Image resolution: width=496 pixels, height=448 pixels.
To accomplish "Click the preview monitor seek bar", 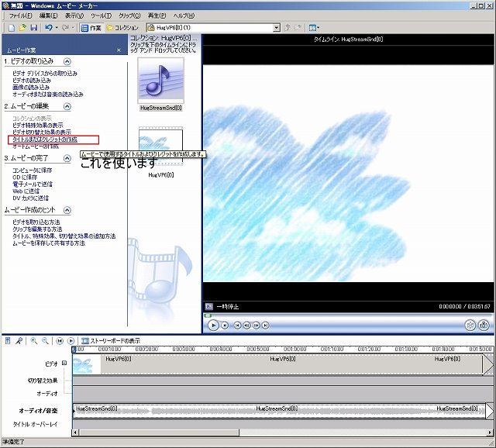I will (348, 315).
